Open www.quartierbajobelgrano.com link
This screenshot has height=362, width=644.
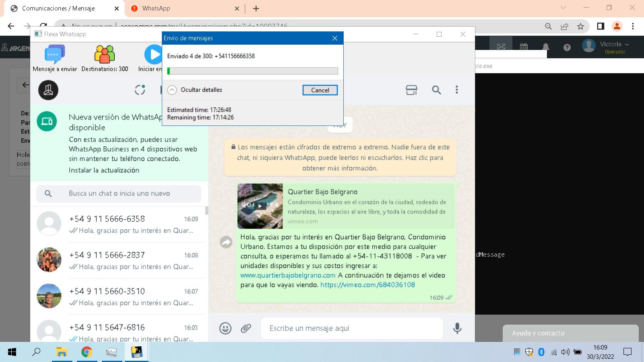coord(288,275)
